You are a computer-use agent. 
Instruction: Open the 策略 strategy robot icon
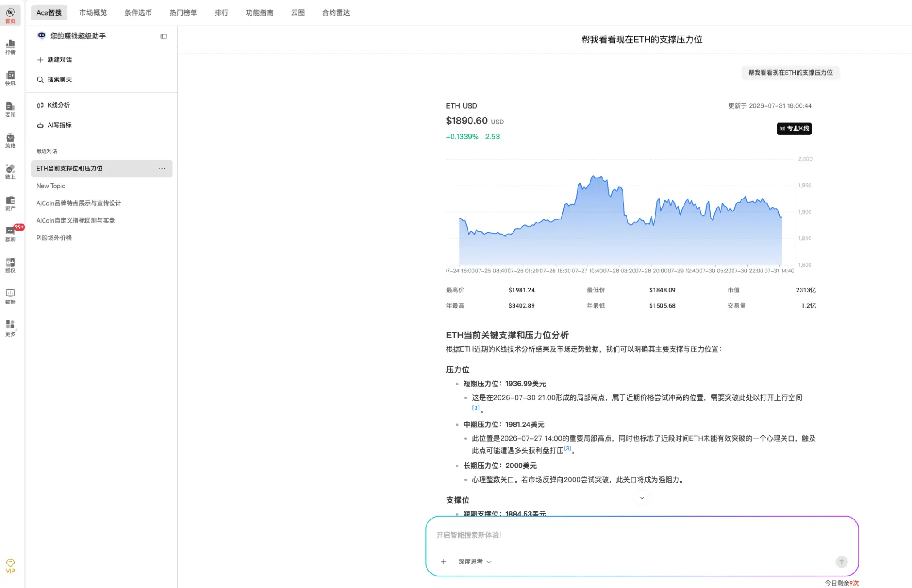tap(10, 140)
